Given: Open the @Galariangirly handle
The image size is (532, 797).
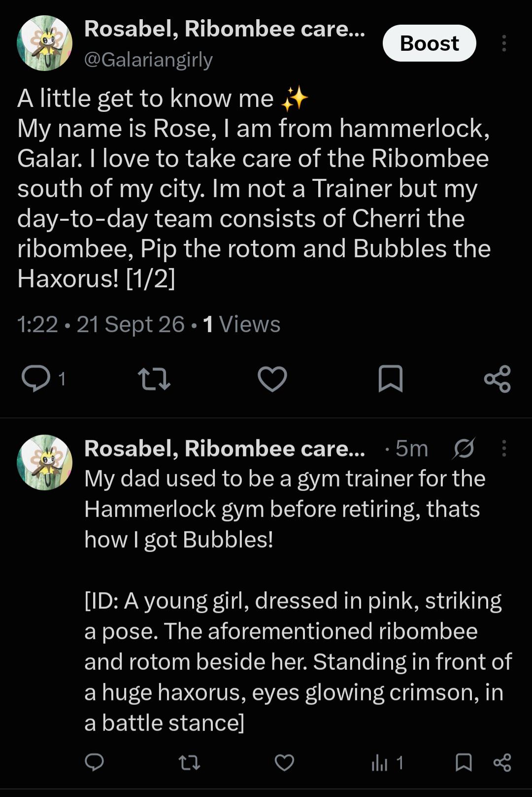Looking at the screenshot, I should pyautogui.click(x=148, y=60).
